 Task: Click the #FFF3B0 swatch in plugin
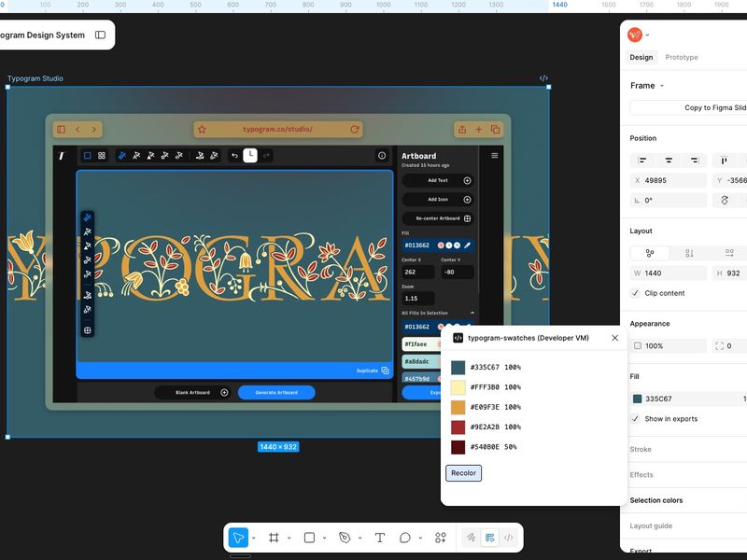(x=458, y=387)
